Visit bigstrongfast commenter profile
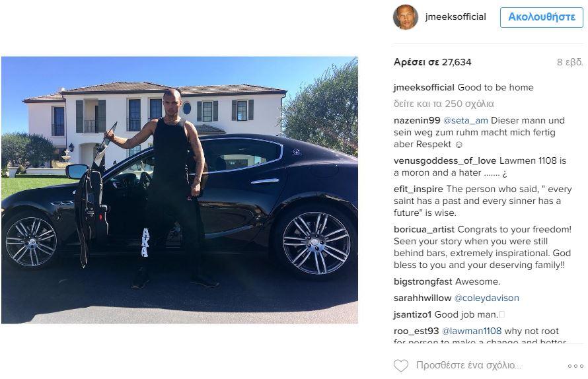 (423, 282)
